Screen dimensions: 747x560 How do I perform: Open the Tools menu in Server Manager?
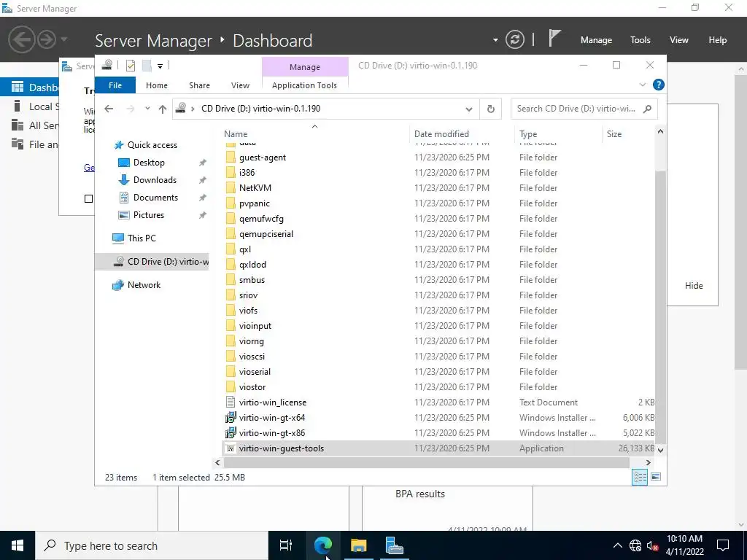pos(640,40)
